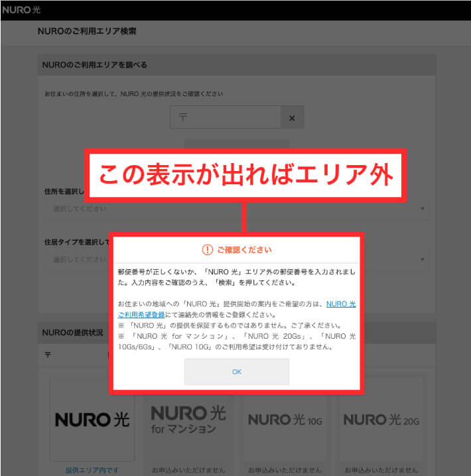Open the 住居タイプ dropdown
The width and height of the screenshot is (471, 476).
tap(237, 260)
